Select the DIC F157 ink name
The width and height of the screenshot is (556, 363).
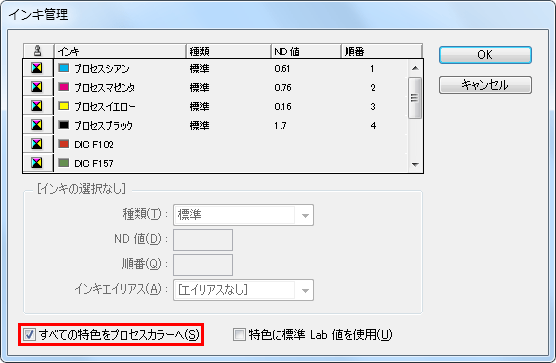click(94, 163)
